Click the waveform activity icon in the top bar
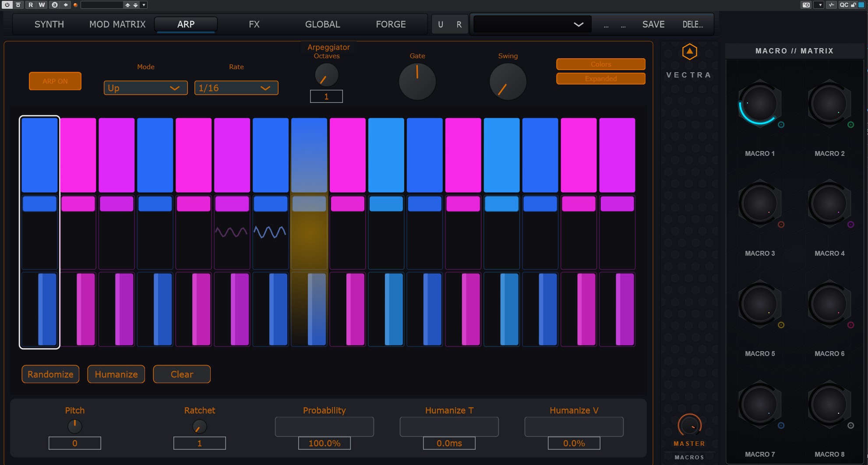Image resolution: width=868 pixels, height=465 pixels. [831, 5]
